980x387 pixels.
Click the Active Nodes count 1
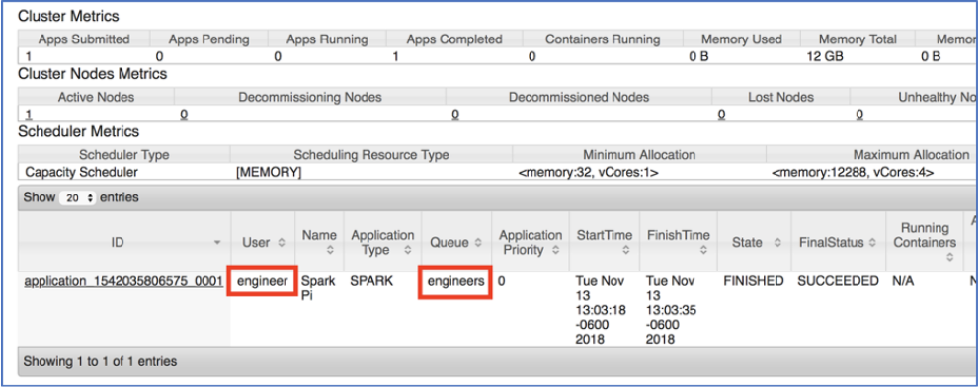pos(28,115)
